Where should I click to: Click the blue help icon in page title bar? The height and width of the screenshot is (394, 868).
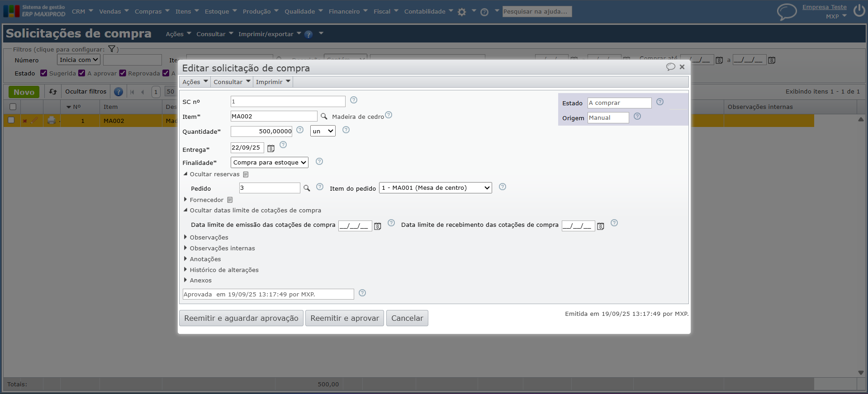tap(308, 34)
